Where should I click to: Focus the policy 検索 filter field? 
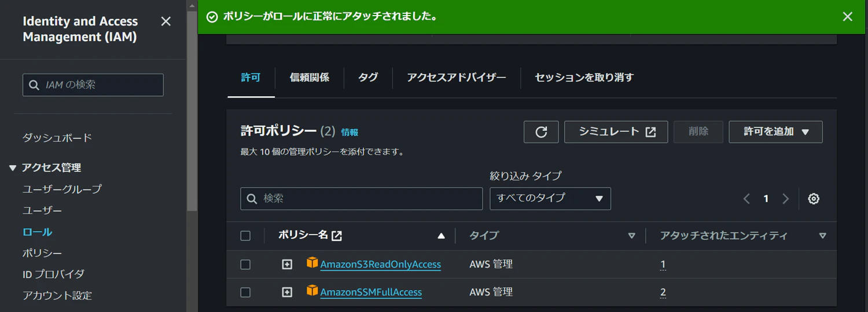pos(362,199)
